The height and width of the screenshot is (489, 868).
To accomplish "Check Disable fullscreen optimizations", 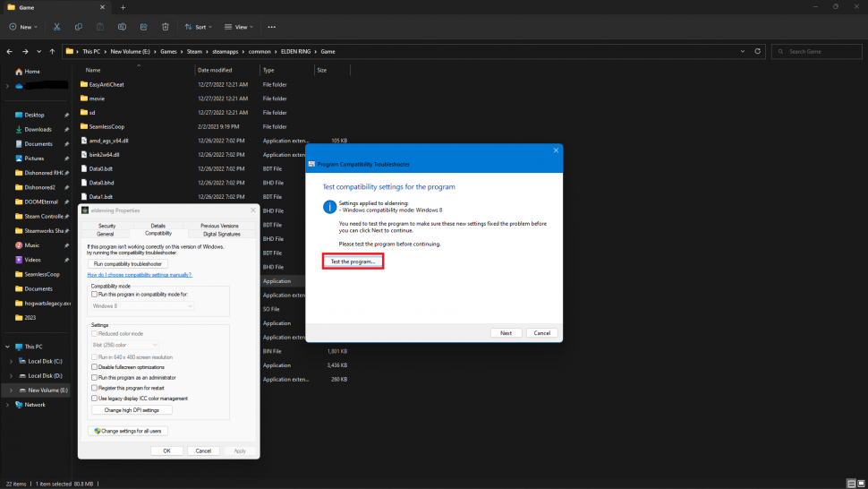I will click(x=95, y=367).
